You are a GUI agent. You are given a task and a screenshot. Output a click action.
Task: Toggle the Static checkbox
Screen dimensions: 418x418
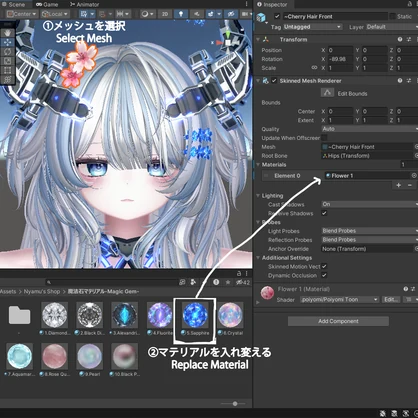point(393,16)
